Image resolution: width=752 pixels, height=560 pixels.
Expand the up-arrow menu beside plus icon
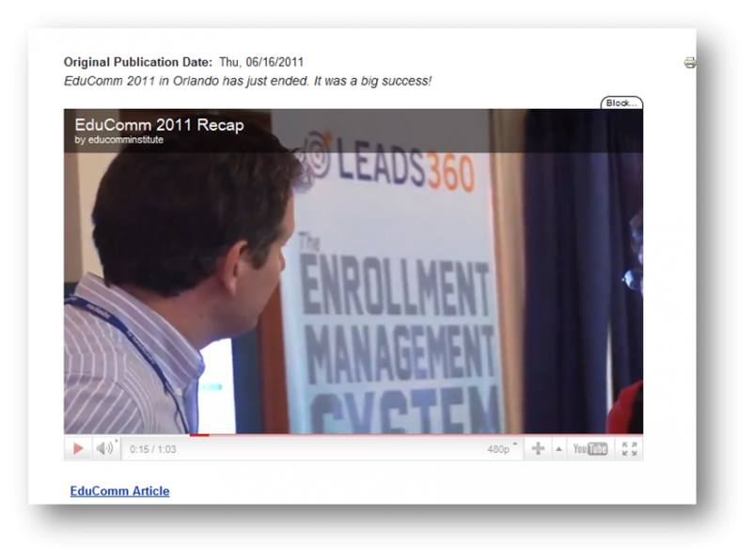point(558,449)
